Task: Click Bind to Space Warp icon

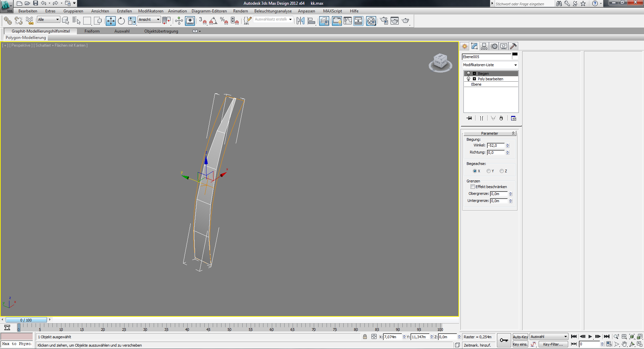Action: click(30, 21)
